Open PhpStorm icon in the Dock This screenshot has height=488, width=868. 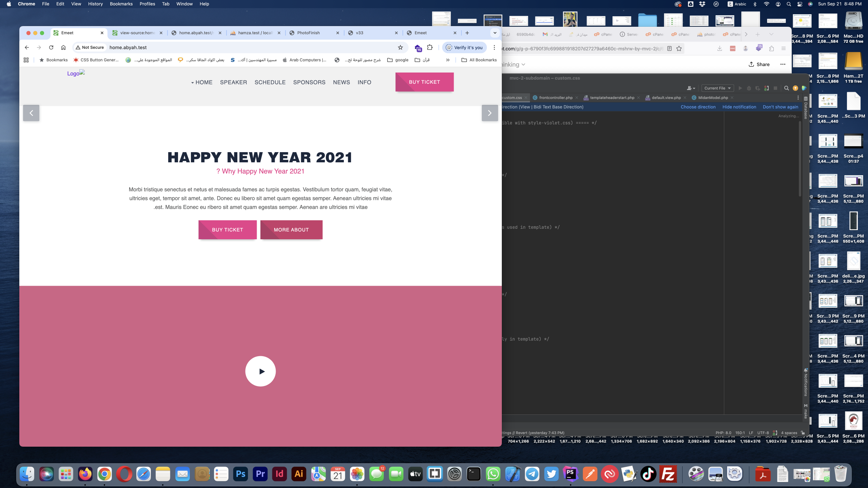point(571,474)
